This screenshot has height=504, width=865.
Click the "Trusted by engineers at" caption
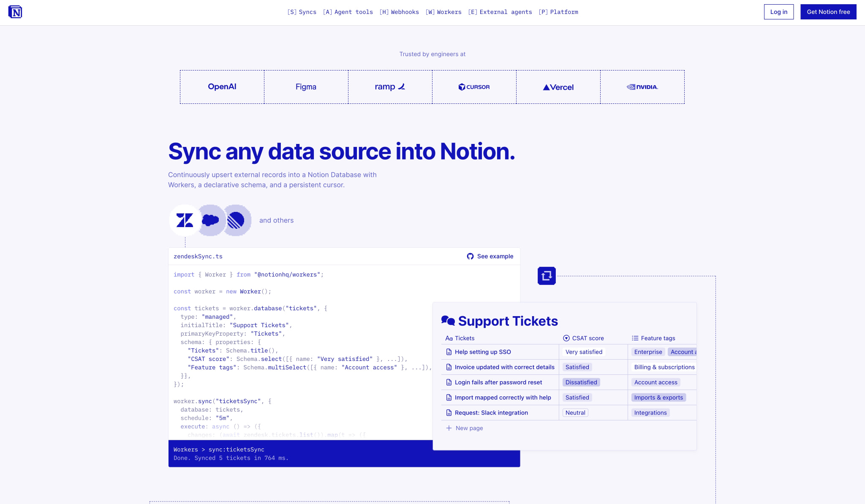click(x=432, y=54)
